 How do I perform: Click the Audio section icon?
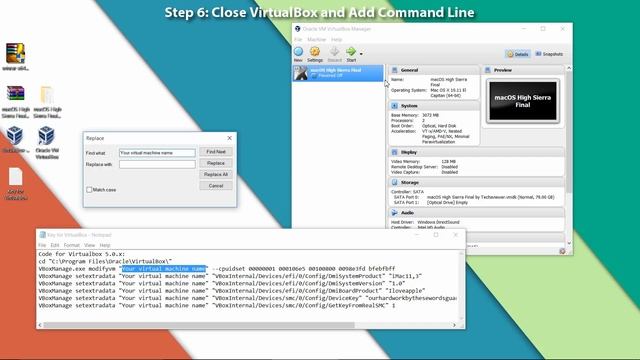(x=394, y=213)
